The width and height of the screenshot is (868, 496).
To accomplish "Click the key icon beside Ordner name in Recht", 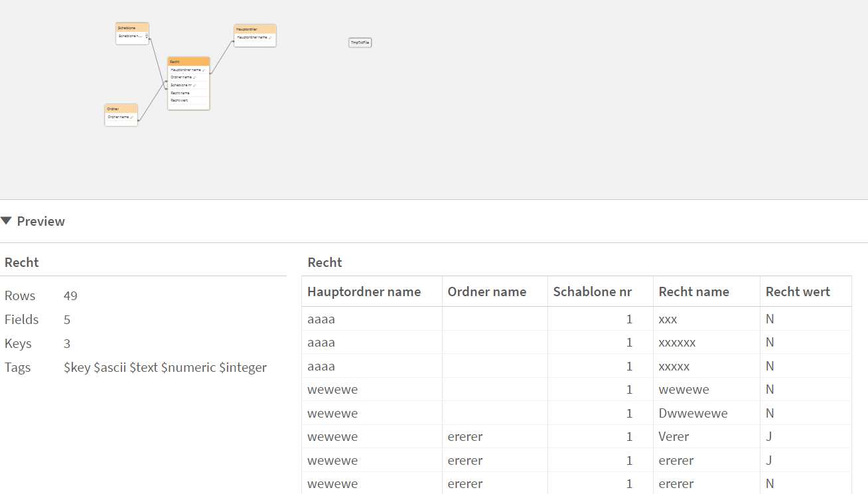I will point(194,78).
